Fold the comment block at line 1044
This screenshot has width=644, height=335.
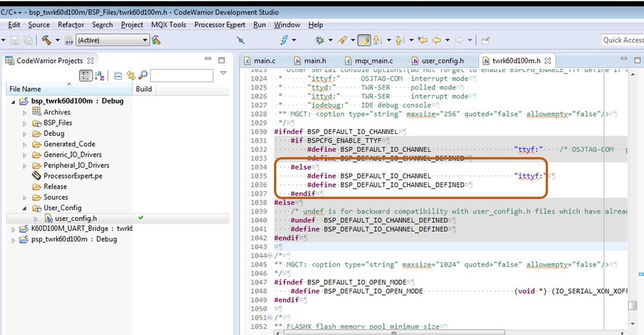(270, 255)
